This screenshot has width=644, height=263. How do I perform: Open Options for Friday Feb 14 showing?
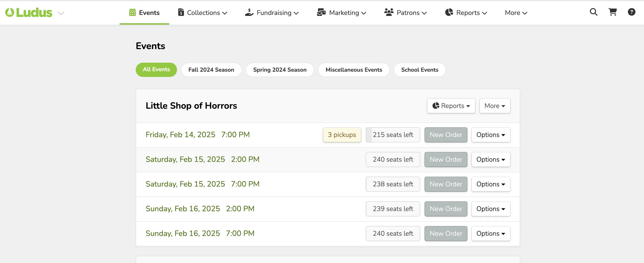491,135
